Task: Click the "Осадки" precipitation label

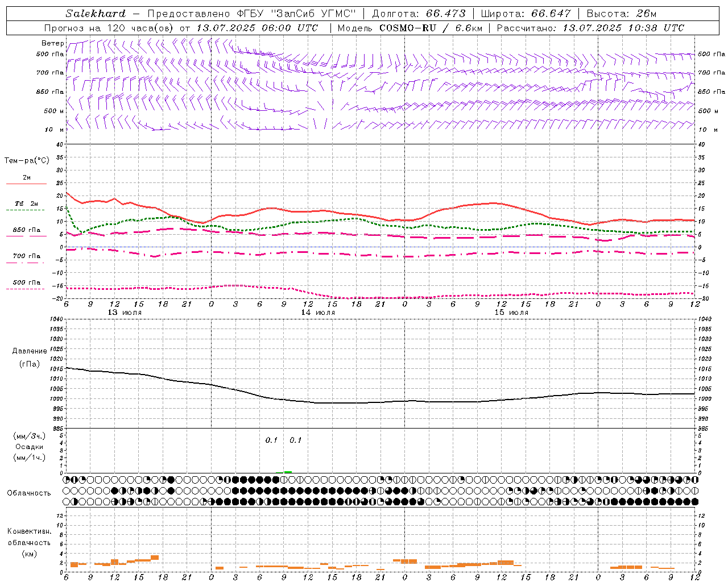Action: tap(30, 447)
